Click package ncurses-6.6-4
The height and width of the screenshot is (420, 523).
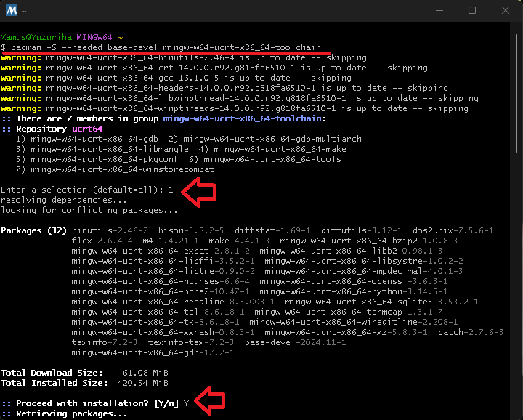[x=161, y=281]
